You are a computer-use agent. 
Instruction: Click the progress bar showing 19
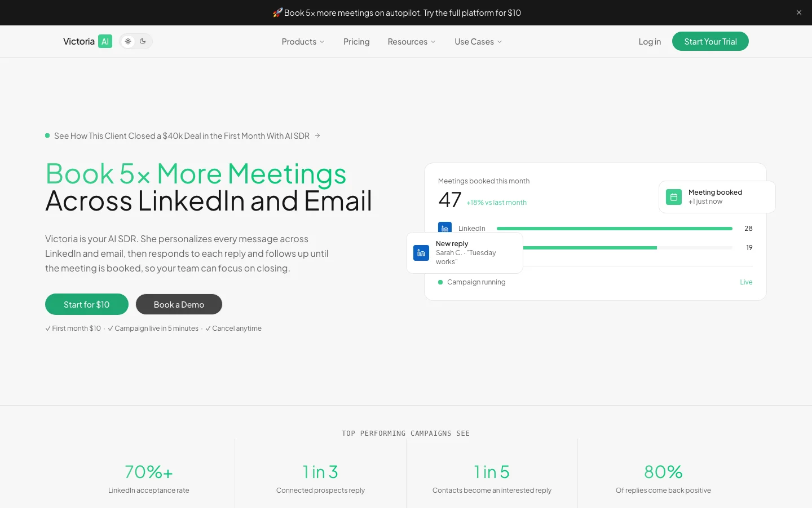(x=628, y=248)
